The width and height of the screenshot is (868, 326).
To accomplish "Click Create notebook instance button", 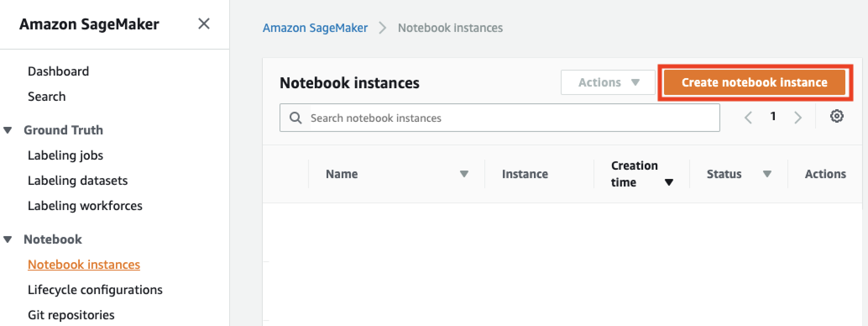I will pos(754,82).
